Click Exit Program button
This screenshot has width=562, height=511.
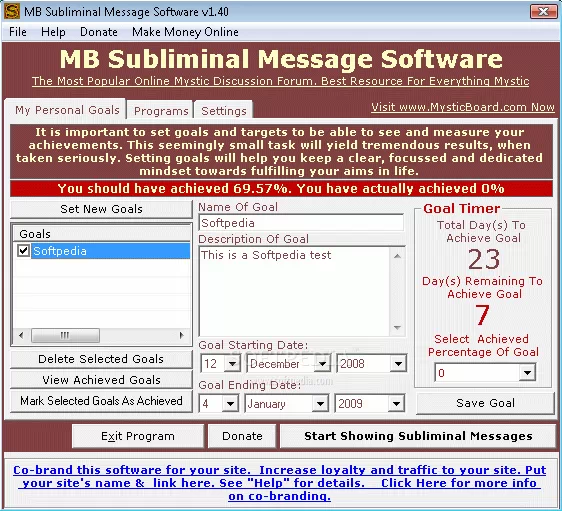[138, 436]
